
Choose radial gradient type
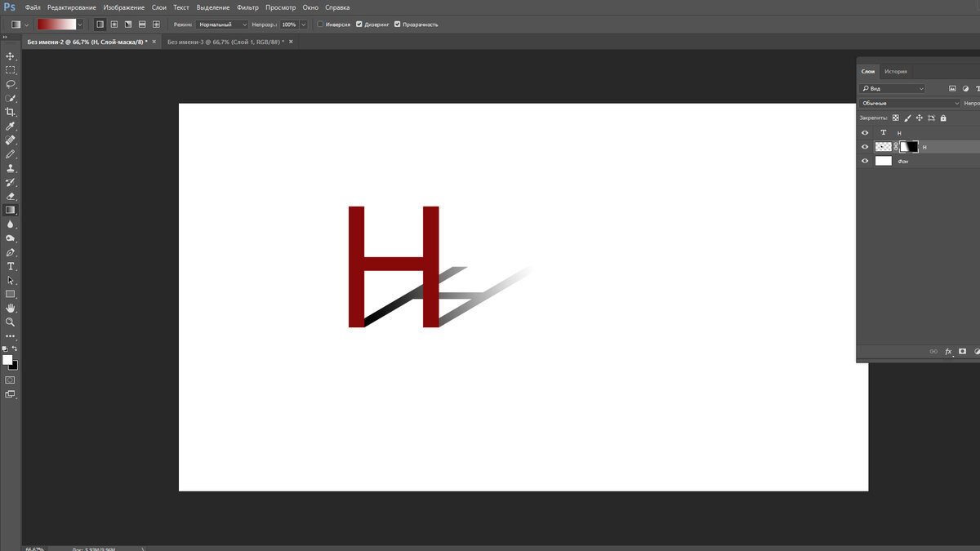click(114, 24)
